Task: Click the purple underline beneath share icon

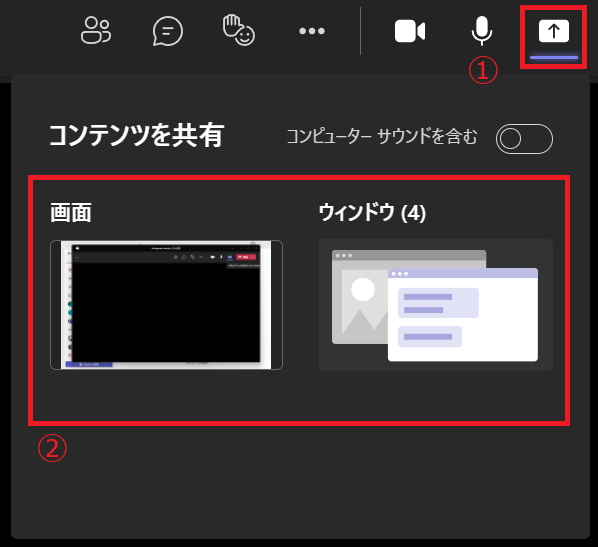Action: tap(554, 58)
